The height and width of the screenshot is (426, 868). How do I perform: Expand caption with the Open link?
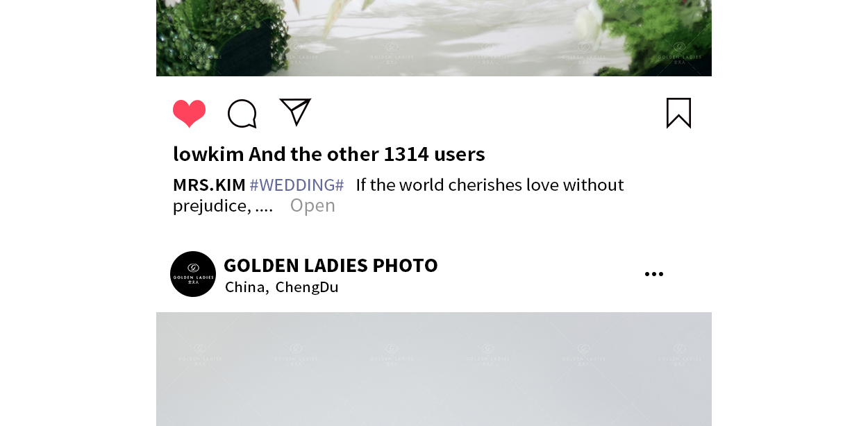312,205
